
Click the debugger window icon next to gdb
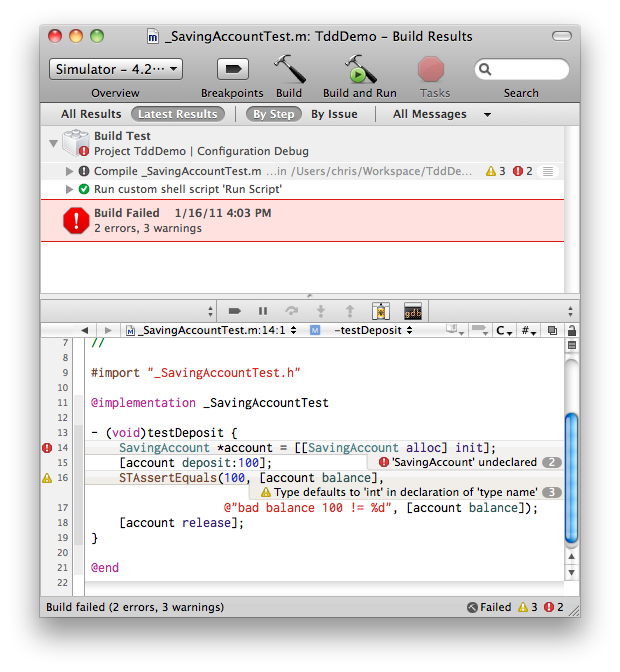point(381,311)
